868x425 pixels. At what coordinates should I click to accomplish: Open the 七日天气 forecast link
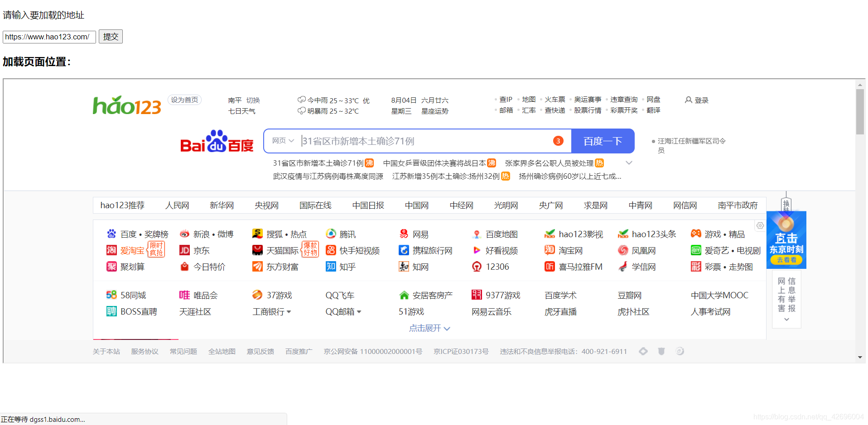pyautogui.click(x=241, y=111)
